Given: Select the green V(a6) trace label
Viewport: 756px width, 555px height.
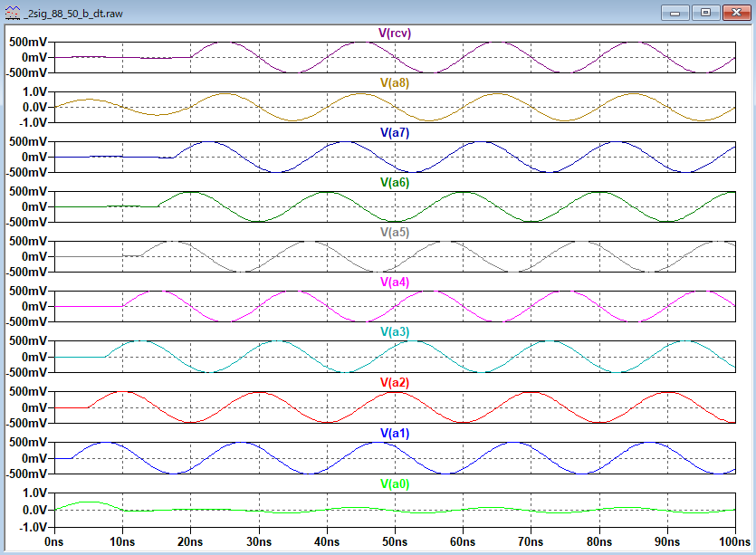Looking at the screenshot, I should tap(395, 183).
